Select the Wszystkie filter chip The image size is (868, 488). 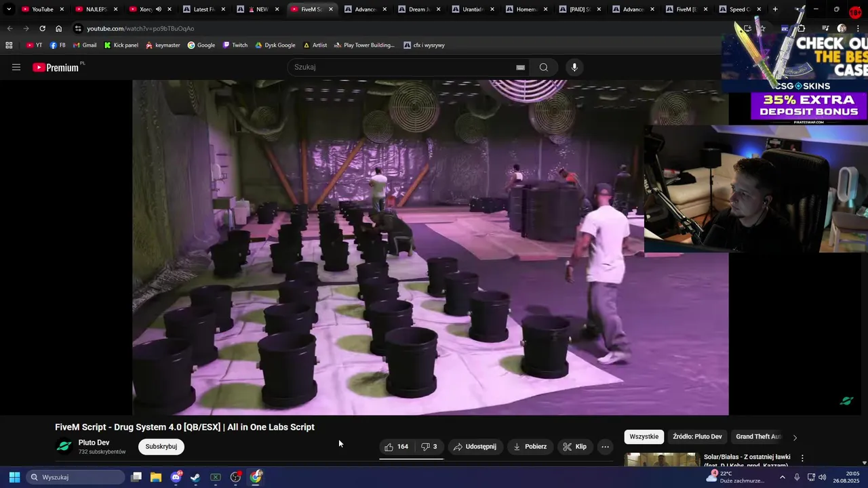coord(644,436)
